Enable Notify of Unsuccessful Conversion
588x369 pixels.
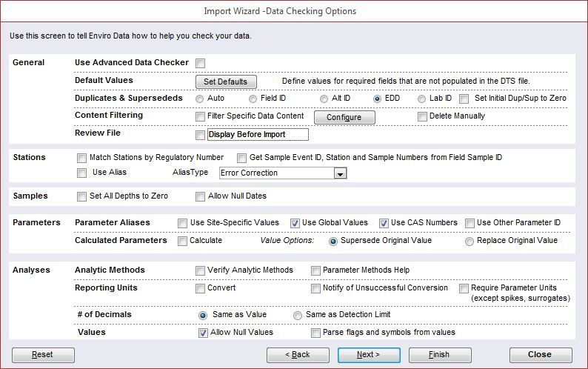(315, 288)
